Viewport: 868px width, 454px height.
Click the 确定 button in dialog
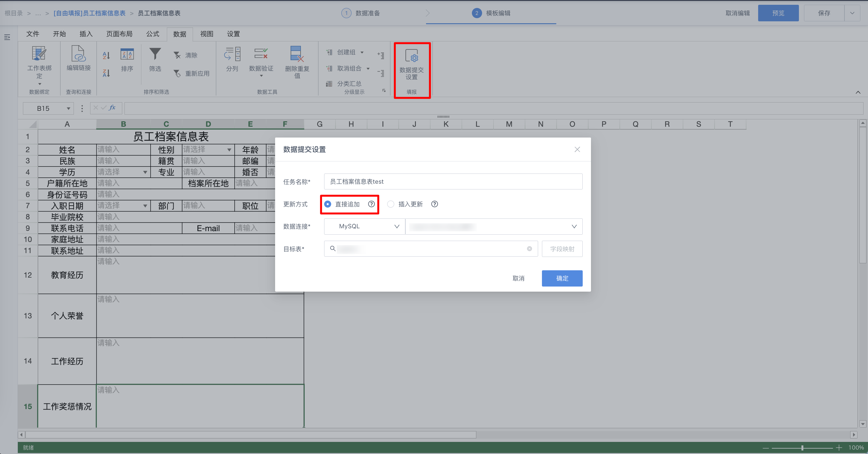(562, 278)
